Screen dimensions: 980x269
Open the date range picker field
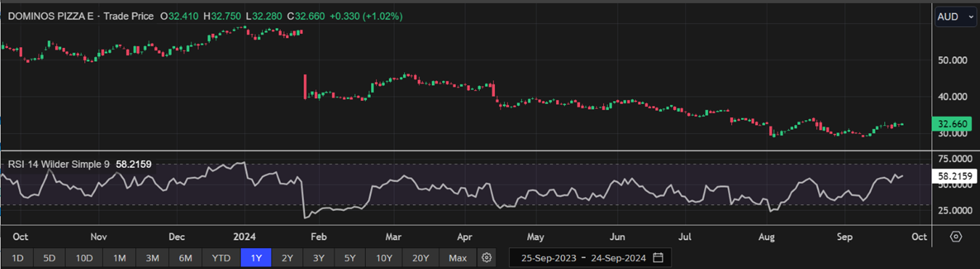pyautogui.click(x=590, y=258)
